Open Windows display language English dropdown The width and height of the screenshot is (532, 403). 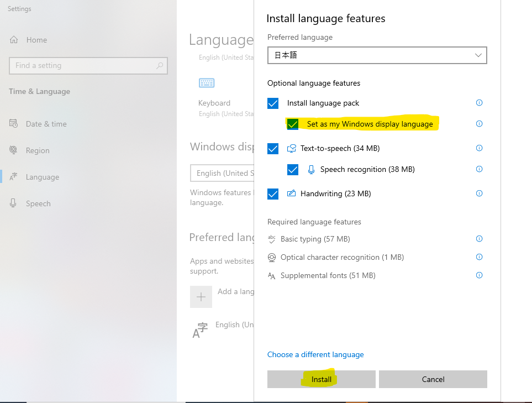(x=222, y=173)
